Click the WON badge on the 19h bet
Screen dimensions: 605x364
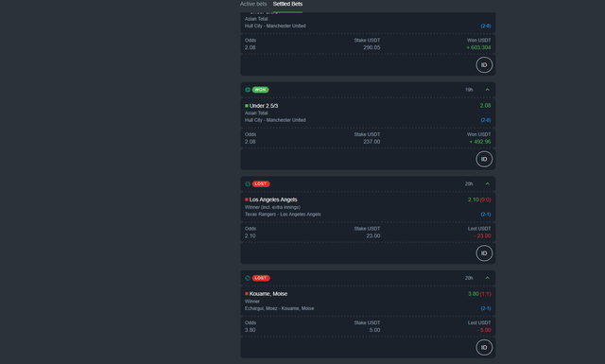click(x=261, y=90)
